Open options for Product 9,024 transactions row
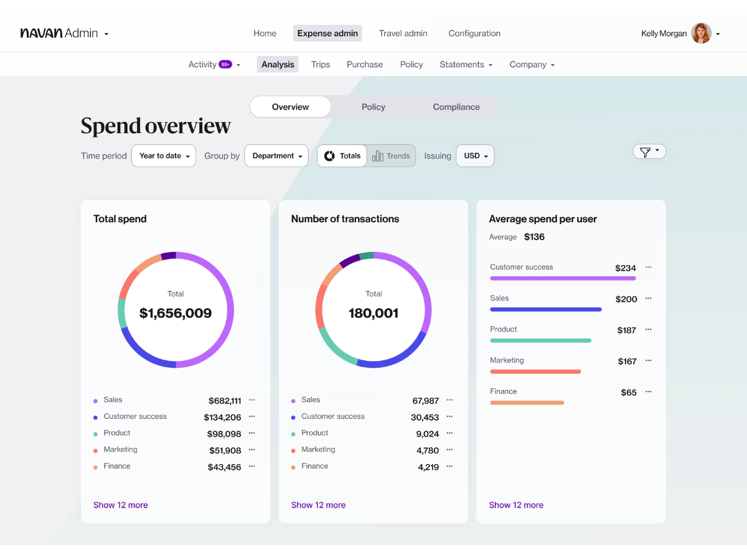The image size is (747, 560). pyautogui.click(x=449, y=433)
